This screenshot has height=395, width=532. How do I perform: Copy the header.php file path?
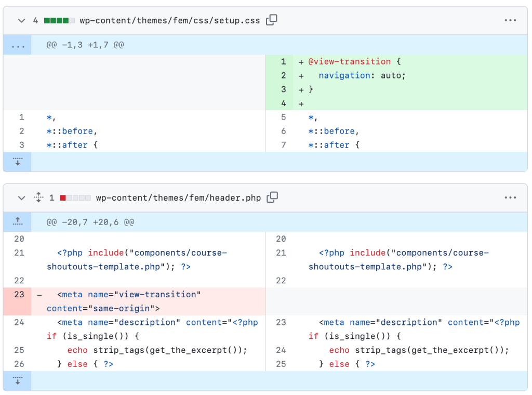272,197
